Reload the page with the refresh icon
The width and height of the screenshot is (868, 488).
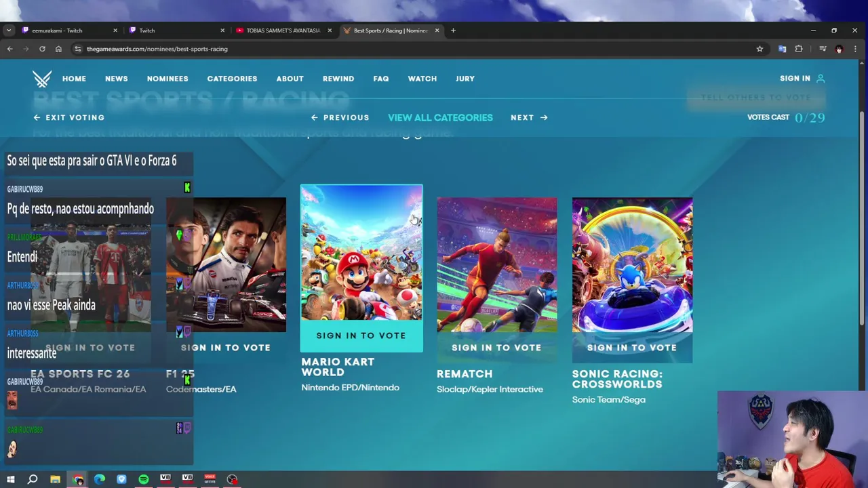[42, 49]
